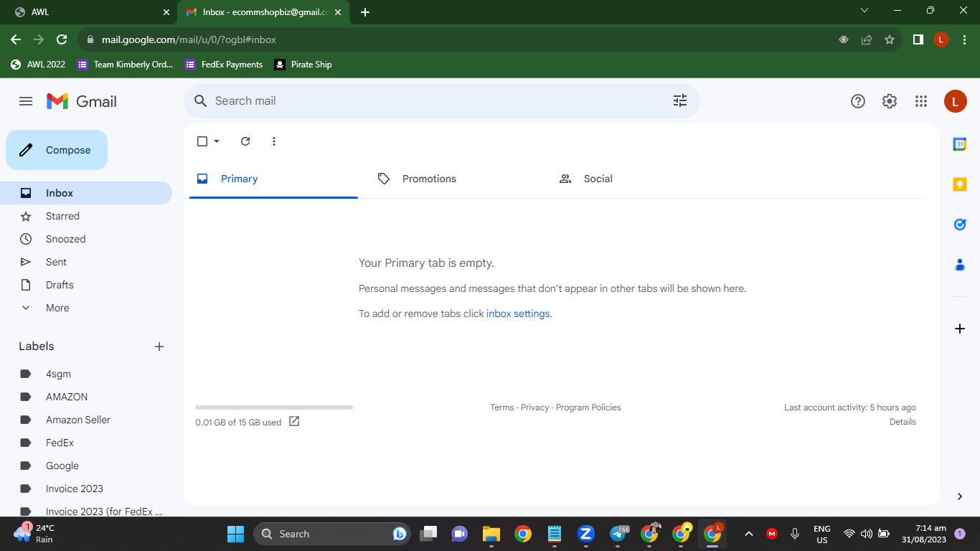Switch to the Primary tab
The image size is (980, 551).
[x=273, y=179]
